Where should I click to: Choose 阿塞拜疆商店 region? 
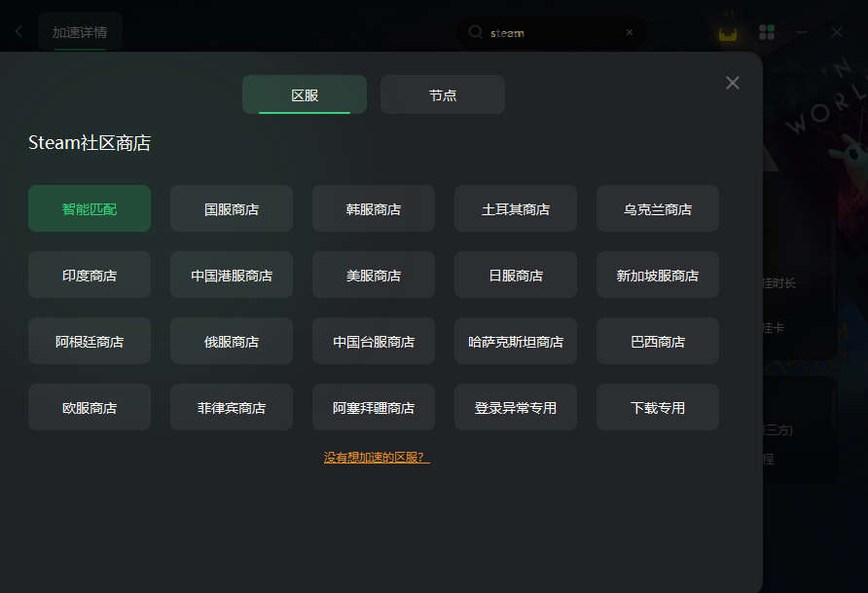point(373,407)
